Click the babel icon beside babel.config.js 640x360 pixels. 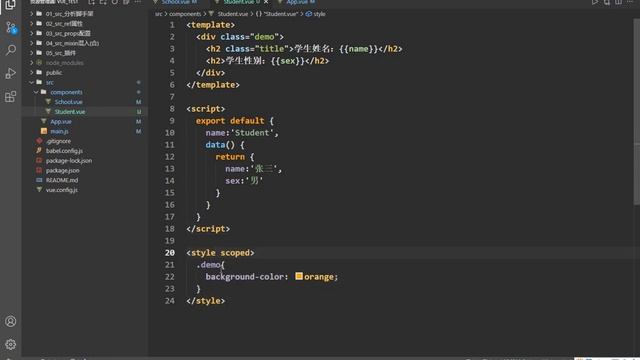pyautogui.click(x=39, y=151)
